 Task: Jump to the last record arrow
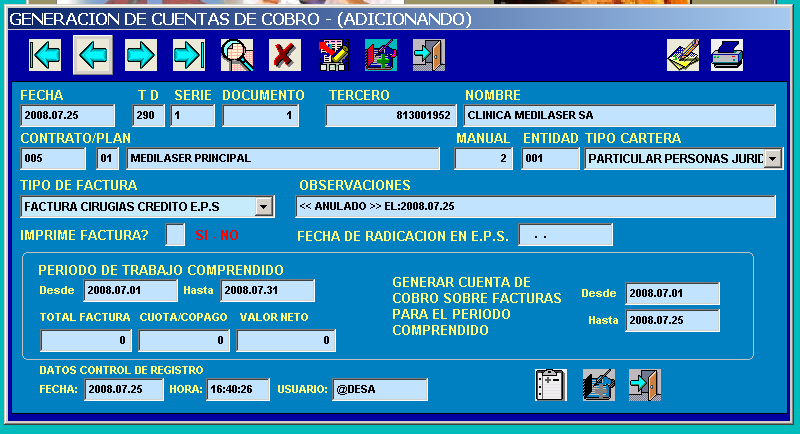(x=189, y=55)
